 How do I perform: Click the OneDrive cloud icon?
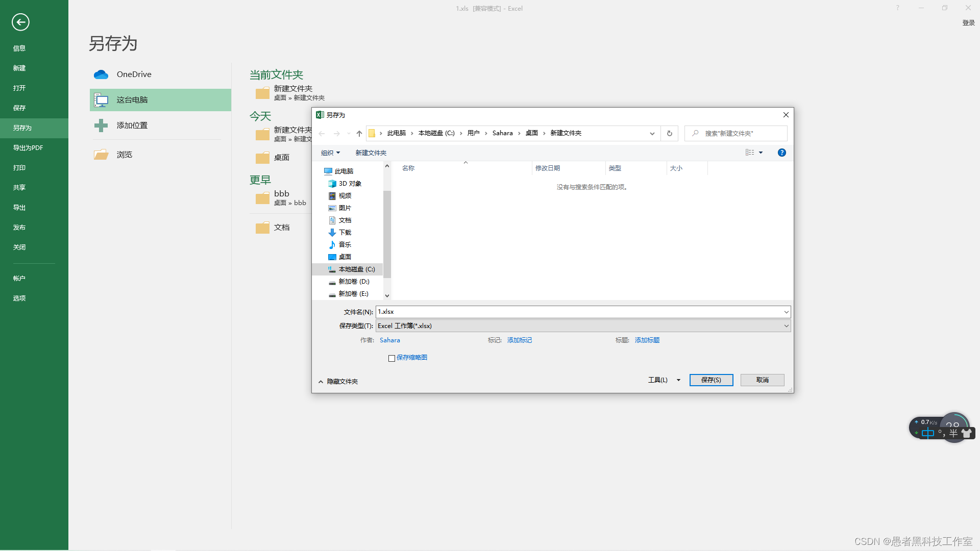coord(101,74)
